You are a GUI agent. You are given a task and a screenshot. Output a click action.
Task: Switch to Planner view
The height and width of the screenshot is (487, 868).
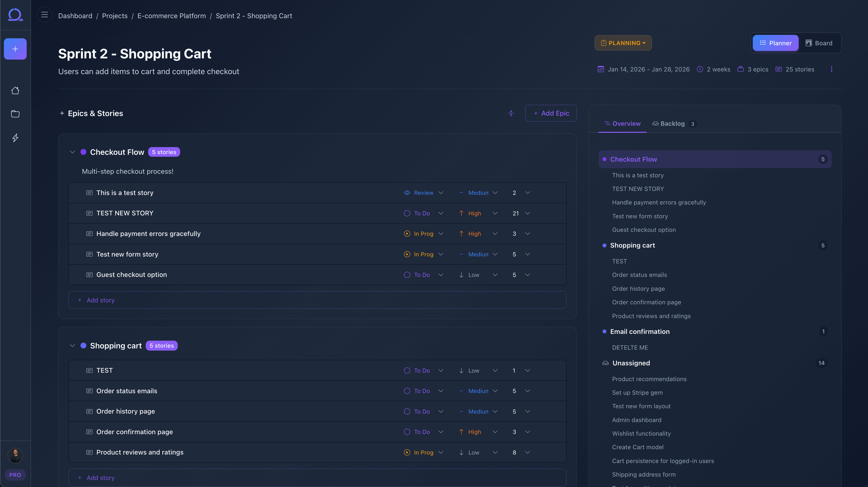[x=775, y=43]
